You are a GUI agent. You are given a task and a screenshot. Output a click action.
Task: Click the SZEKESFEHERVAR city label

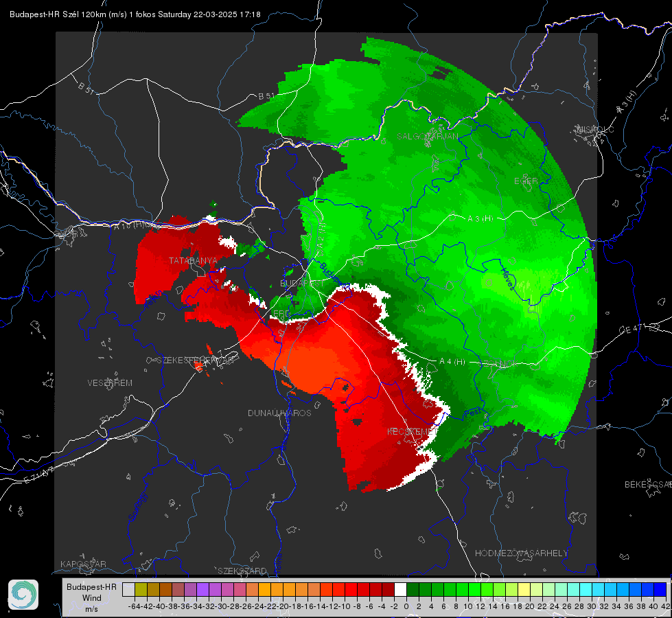click(194, 360)
